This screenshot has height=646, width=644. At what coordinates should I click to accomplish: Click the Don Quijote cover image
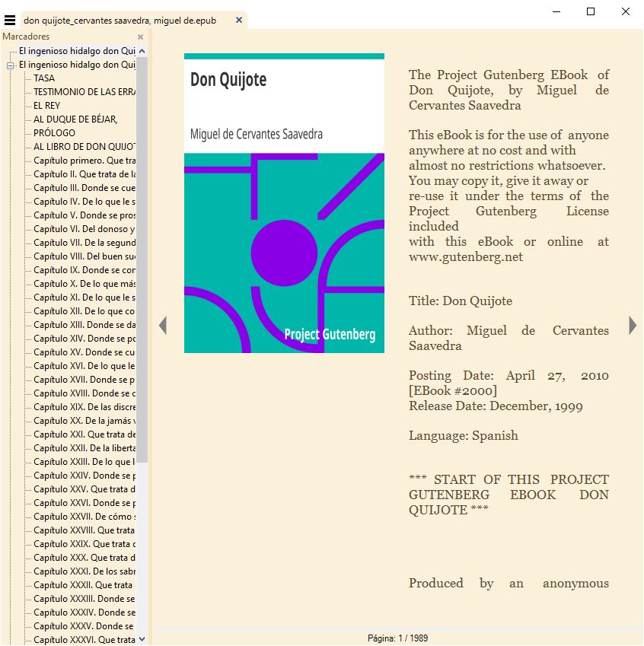click(x=284, y=203)
